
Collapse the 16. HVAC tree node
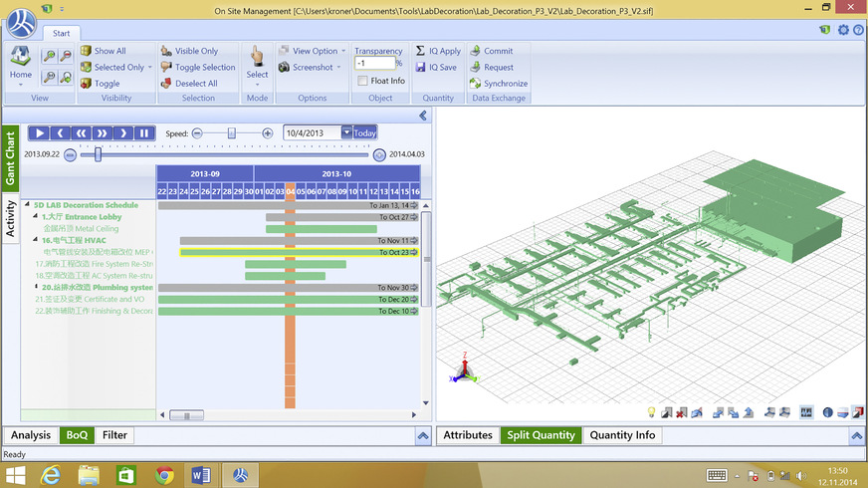coord(37,240)
